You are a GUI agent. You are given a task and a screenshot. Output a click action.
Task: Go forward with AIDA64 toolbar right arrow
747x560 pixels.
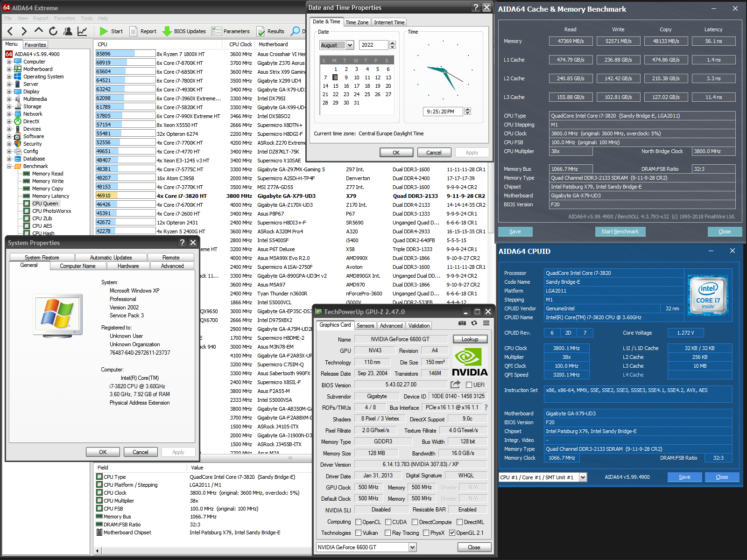(24, 31)
